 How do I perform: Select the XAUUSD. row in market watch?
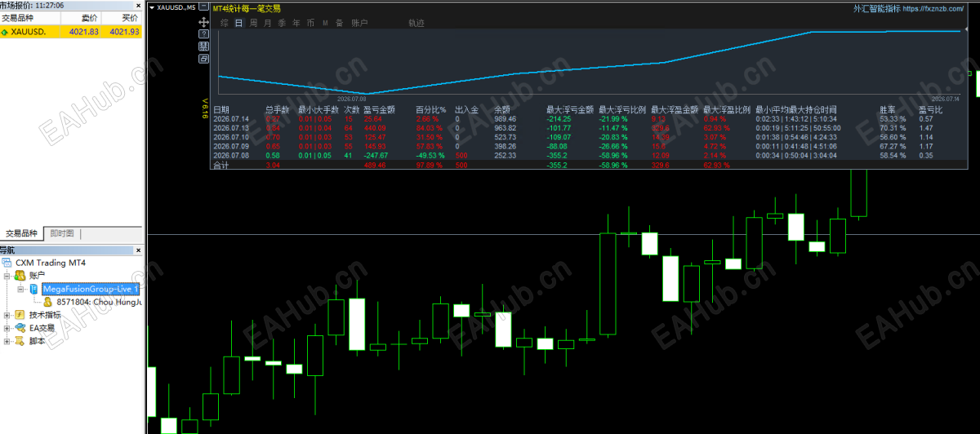coord(71,32)
